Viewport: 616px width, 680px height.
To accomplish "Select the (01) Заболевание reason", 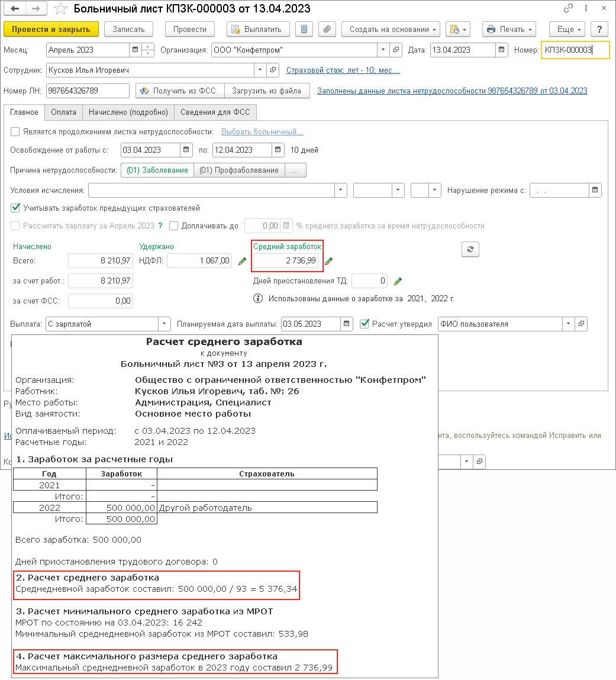I will click(x=157, y=170).
